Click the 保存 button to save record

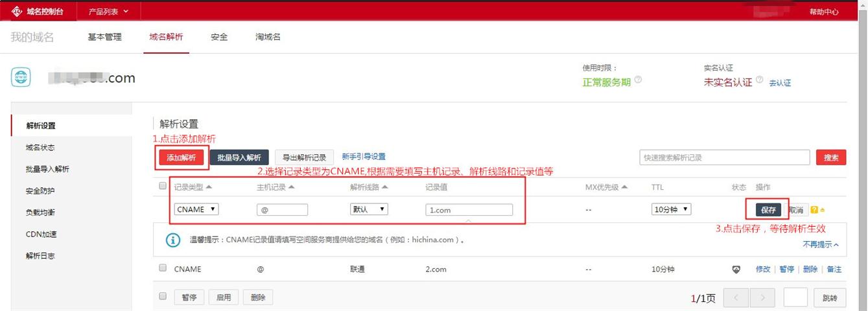pos(769,210)
